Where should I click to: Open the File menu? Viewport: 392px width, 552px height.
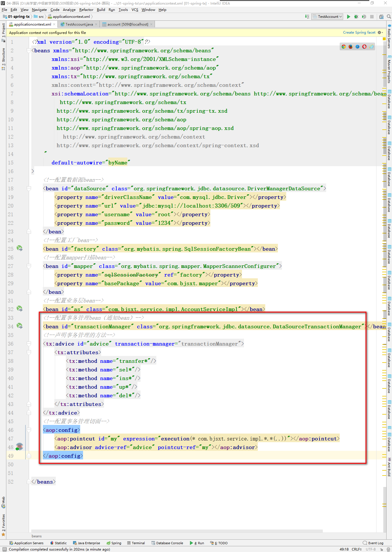tap(4, 10)
